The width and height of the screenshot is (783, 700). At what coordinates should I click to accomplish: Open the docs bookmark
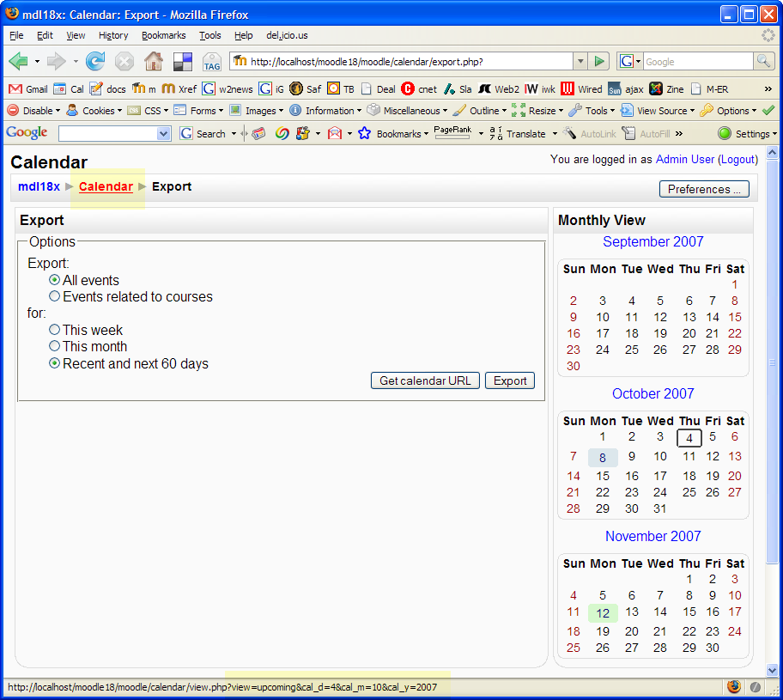[x=108, y=89]
